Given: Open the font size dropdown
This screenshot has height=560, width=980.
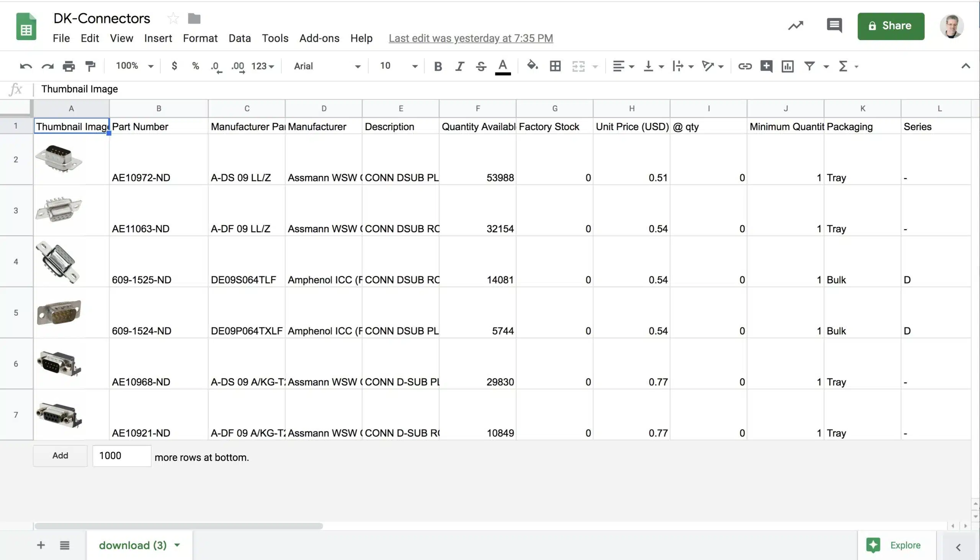Looking at the screenshot, I should coord(399,66).
